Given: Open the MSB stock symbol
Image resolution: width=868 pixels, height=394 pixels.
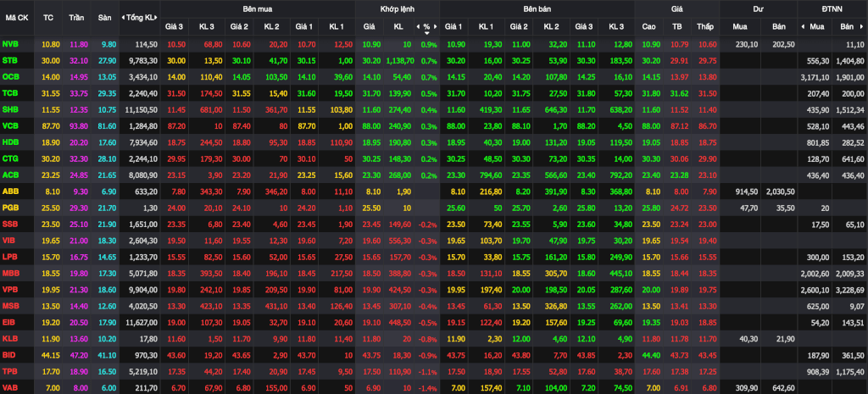Looking at the screenshot, I should (10, 307).
